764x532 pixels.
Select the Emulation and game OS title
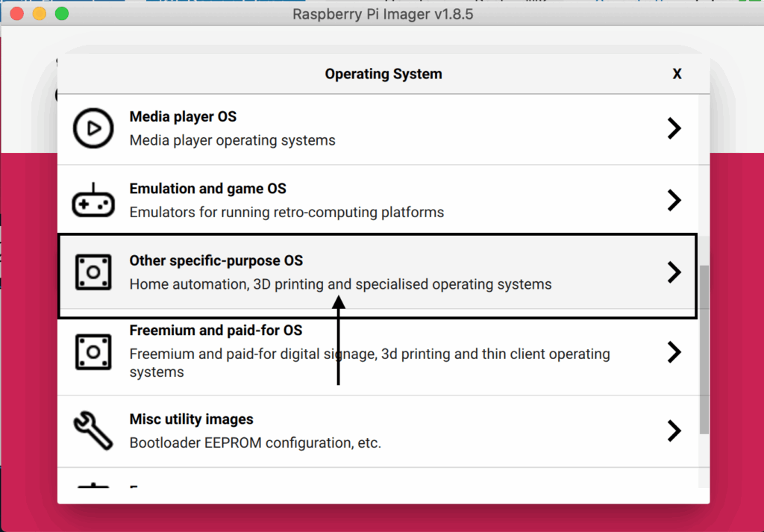click(207, 189)
